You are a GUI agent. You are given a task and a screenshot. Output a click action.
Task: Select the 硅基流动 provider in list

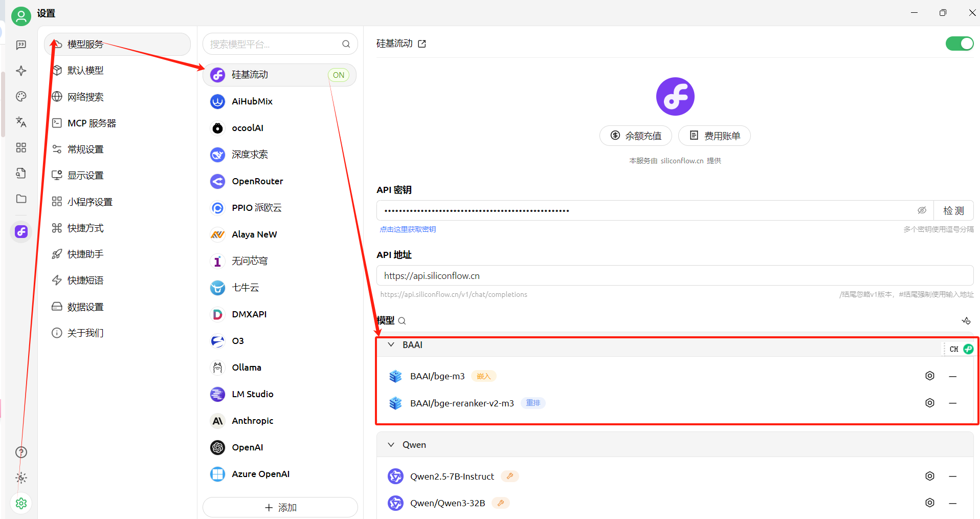click(280, 75)
